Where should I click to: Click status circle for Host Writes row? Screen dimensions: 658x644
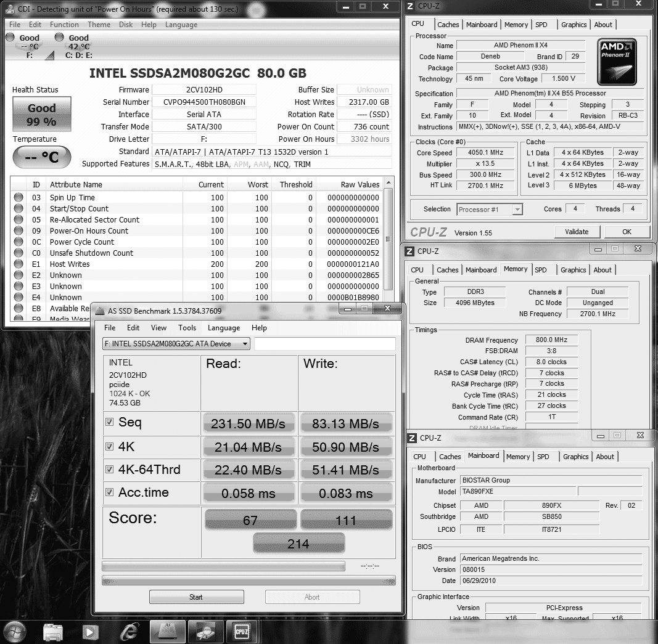point(19,264)
